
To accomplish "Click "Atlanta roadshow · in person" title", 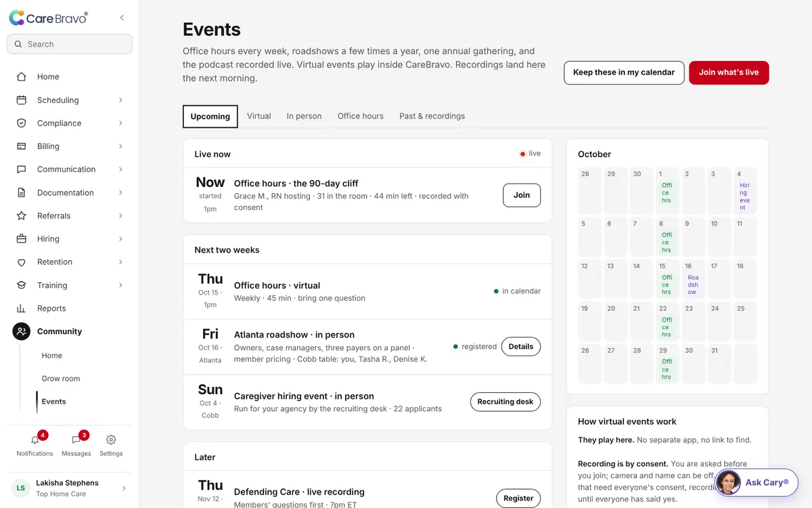I will coord(294,335).
